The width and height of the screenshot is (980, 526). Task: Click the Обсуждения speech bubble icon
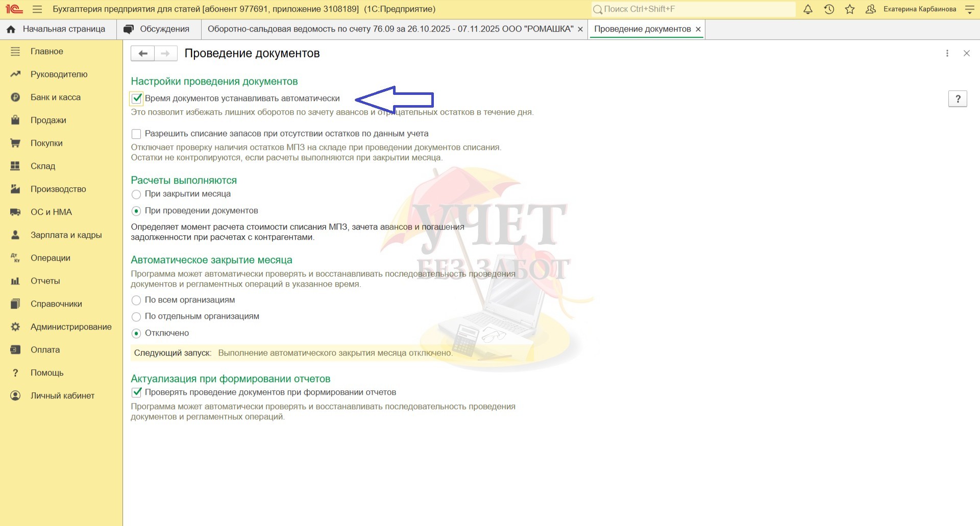(129, 30)
